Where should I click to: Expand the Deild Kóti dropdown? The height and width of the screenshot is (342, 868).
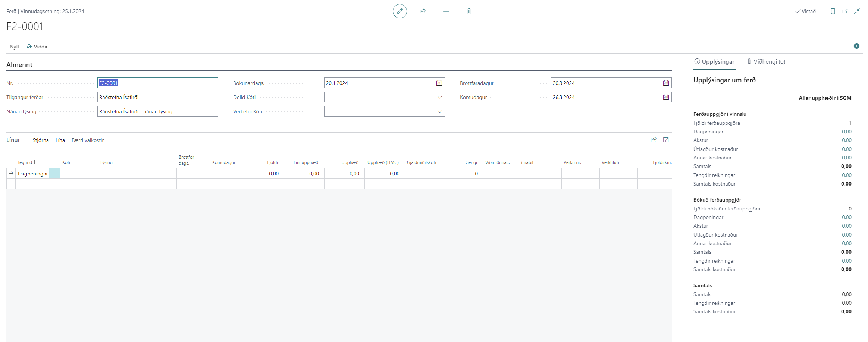pos(439,97)
